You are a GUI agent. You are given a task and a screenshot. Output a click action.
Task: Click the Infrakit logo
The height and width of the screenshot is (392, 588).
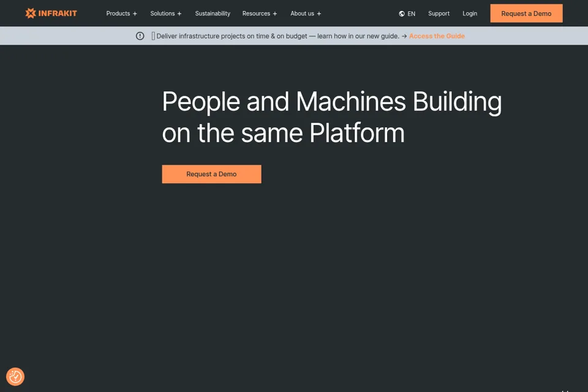[51, 13]
